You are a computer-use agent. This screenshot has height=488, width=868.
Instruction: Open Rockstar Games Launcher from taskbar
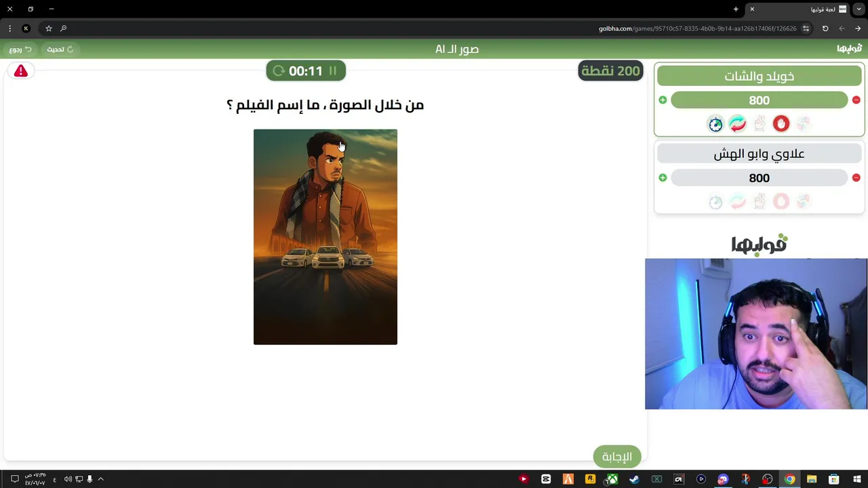click(x=590, y=479)
